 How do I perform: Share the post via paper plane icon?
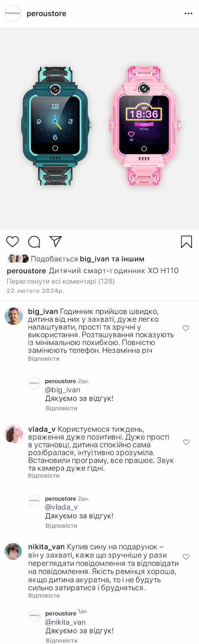pyautogui.click(x=56, y=242)
